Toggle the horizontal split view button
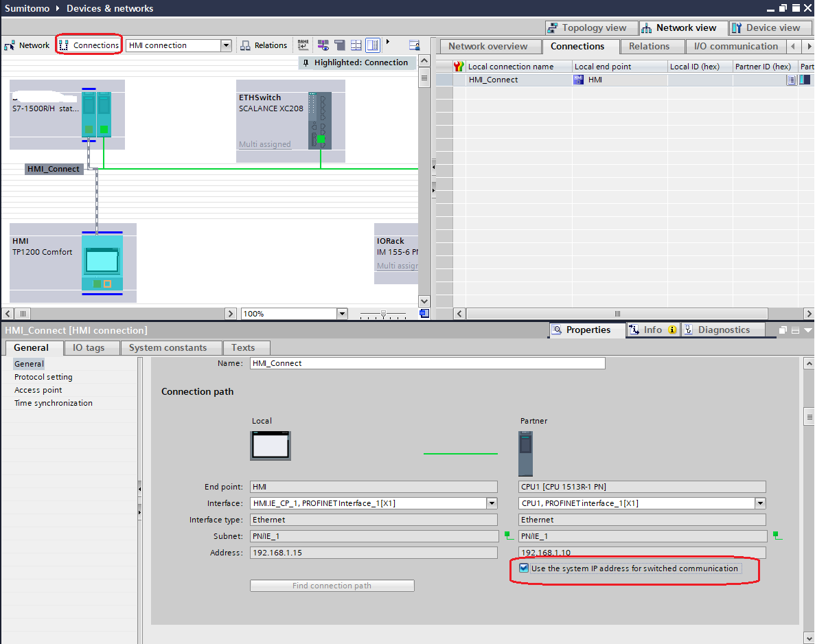The width and height of the screenshot is (815, 644). (x=356, y=45)
